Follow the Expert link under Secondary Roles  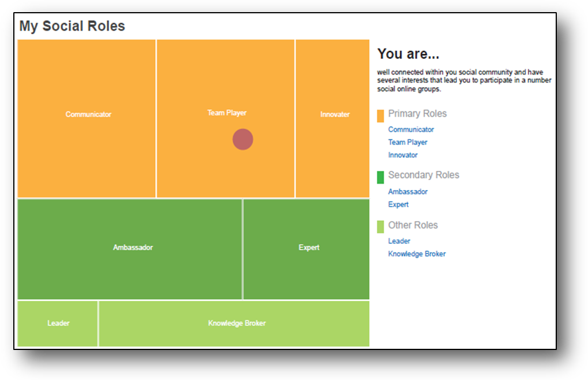(x=398, y=204)
